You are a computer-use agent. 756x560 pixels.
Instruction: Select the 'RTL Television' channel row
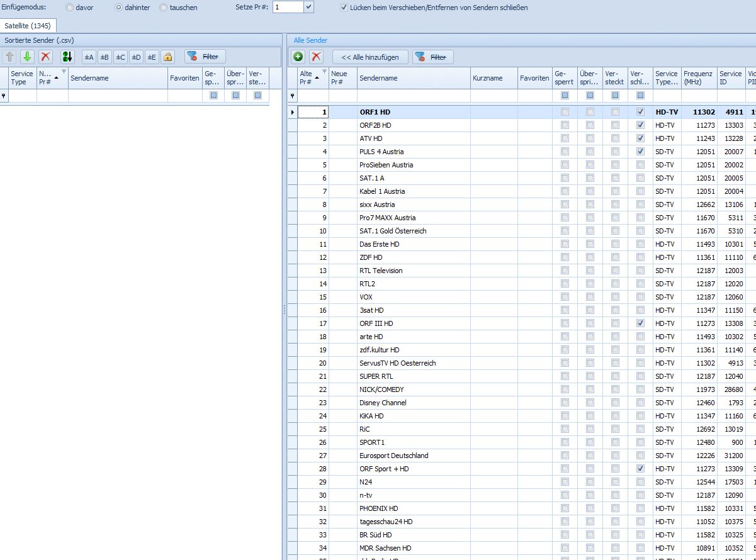point(521,271)
